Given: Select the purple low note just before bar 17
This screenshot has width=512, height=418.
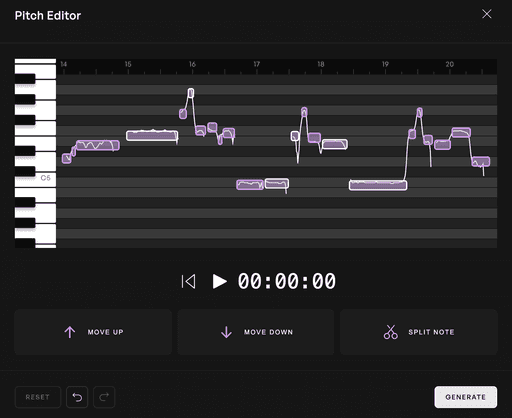Looking at the screenshot, I should [x=250, y=185].
